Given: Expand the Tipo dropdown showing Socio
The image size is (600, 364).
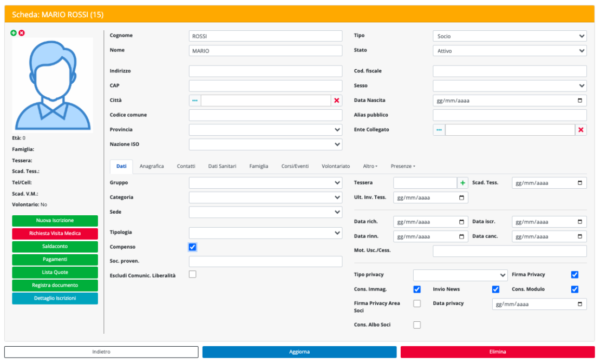Looking at the screenshot, I should [510, 36].
